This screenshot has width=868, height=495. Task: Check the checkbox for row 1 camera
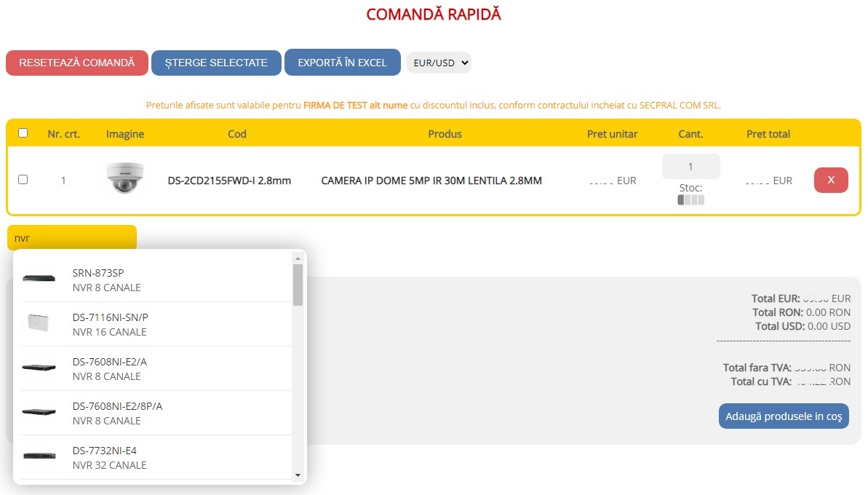click(x=23, y=180)
